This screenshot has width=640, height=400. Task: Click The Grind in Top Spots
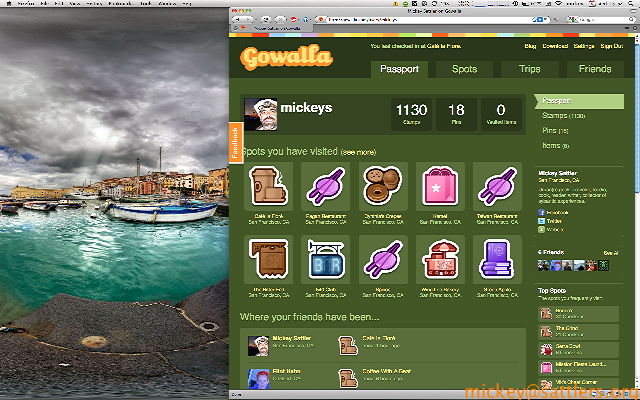pos(567,328)
